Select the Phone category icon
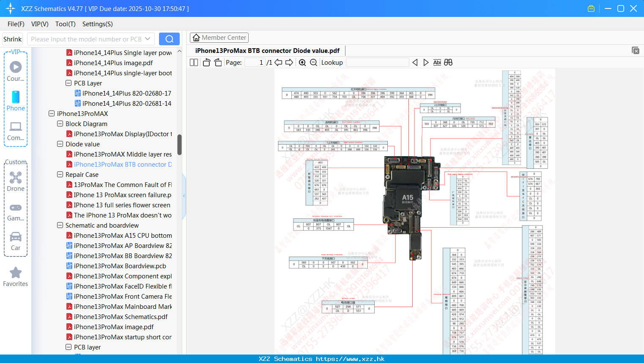644x363 pixels. pos(16,97)
